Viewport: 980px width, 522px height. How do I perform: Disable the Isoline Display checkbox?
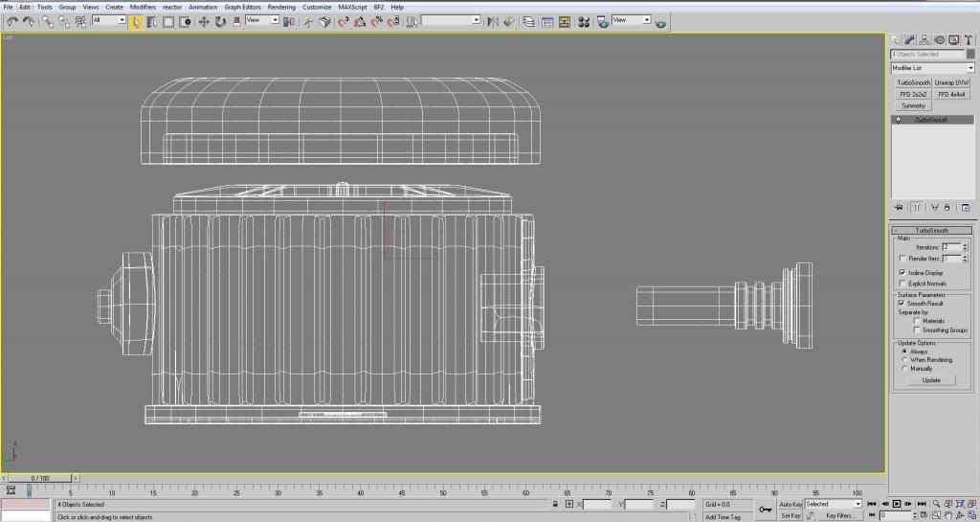[902, 272]
